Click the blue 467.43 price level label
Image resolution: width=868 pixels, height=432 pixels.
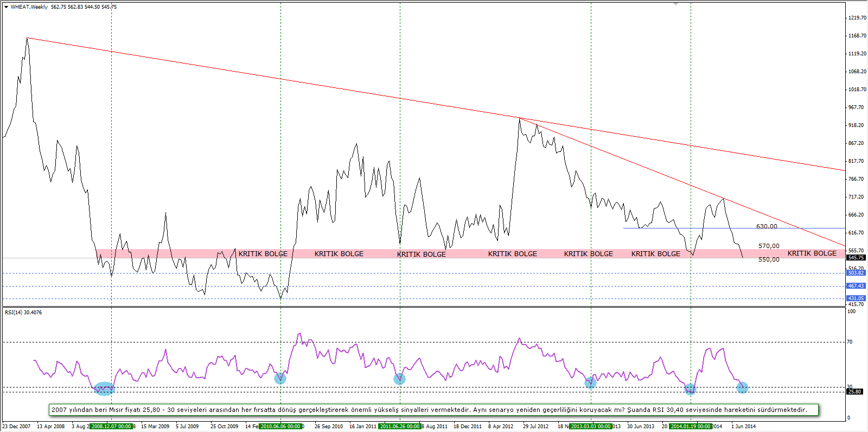click(856, 286)
